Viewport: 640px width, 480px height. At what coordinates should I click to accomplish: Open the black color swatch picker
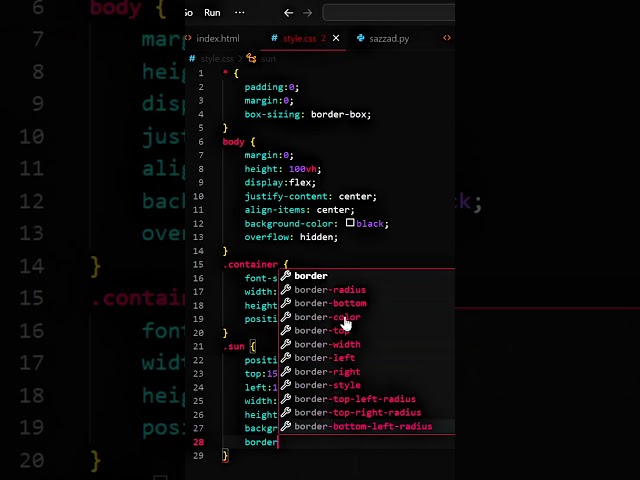tap(350, 222)
